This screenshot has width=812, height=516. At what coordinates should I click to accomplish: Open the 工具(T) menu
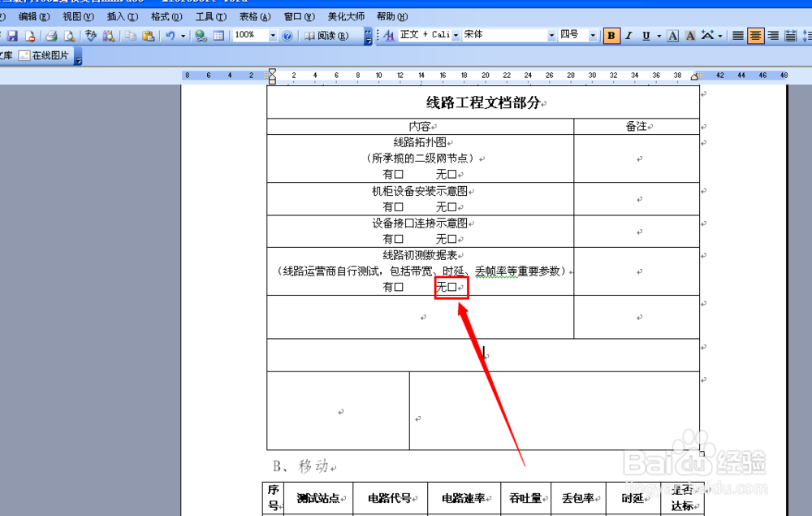[211, 16]
